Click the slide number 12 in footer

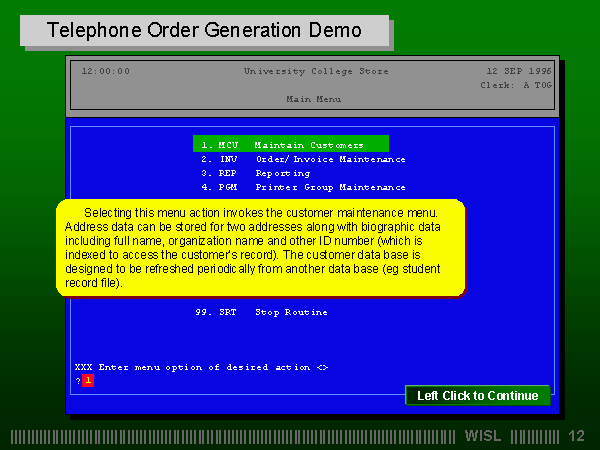coord(575,436)
